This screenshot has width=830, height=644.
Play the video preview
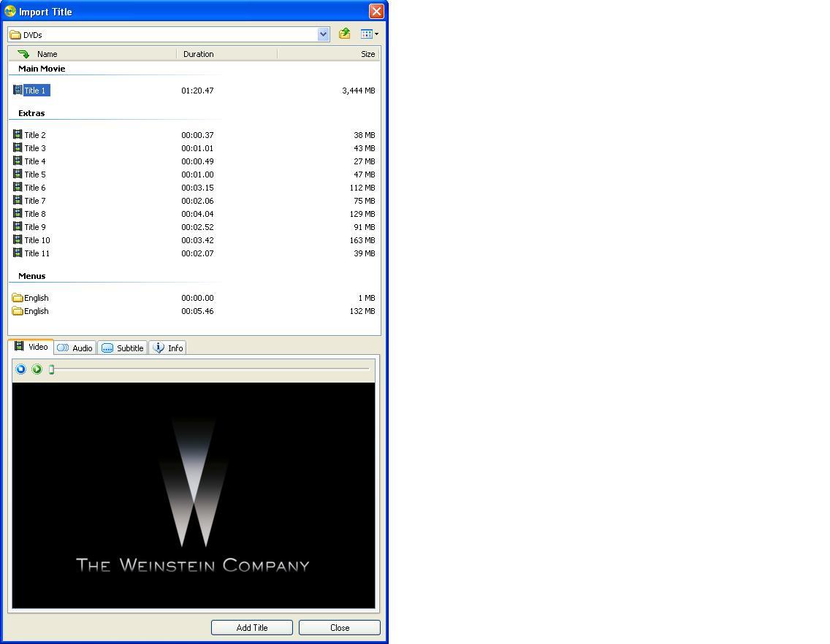tap(37, 369)
